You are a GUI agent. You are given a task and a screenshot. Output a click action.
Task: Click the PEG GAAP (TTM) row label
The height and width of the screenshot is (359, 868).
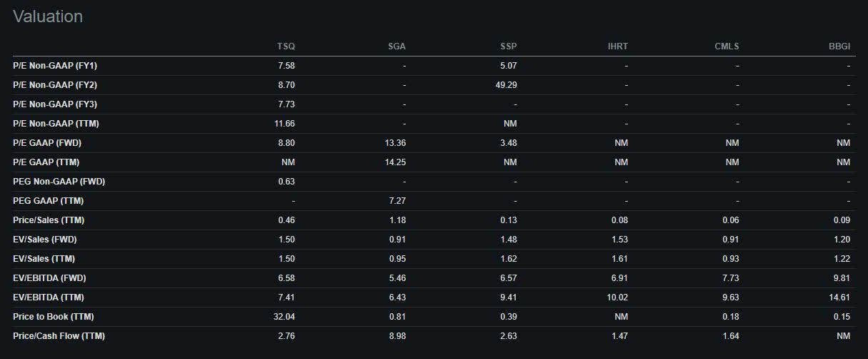pos(49,201)
